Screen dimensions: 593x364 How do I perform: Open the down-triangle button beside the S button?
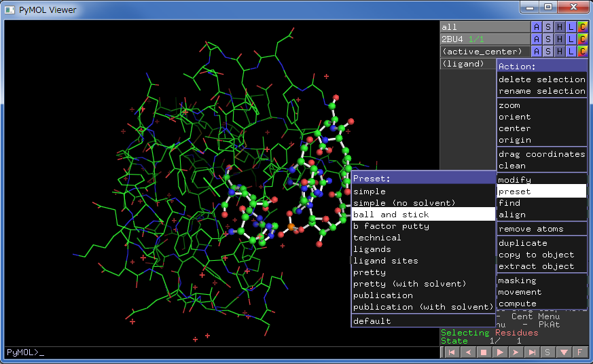(564, 352)
